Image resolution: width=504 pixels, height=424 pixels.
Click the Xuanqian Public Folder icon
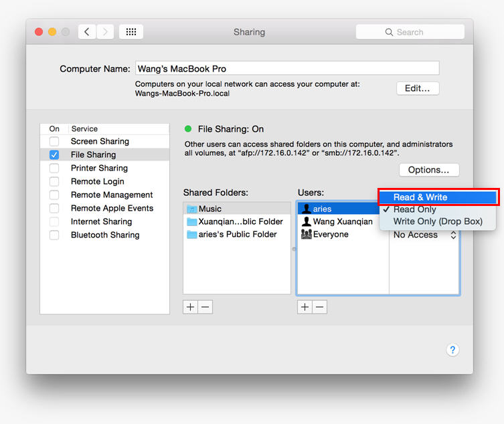click(192, 222)
